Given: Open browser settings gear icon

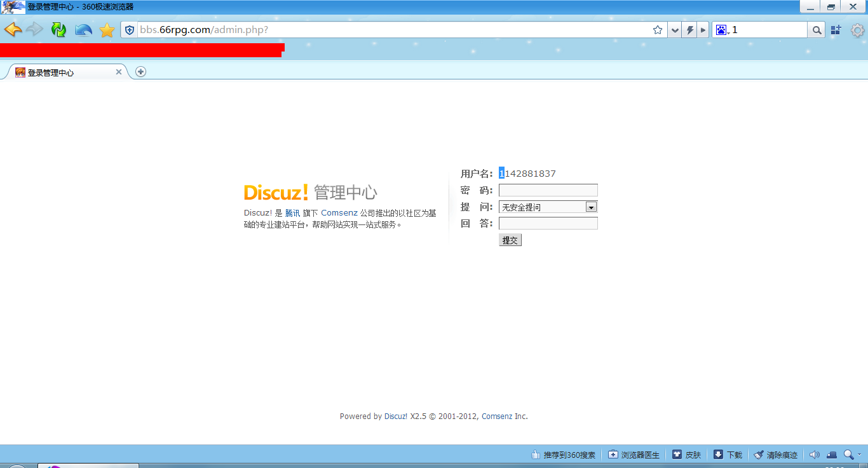Looking at the screenshot, I should (857, 30).
